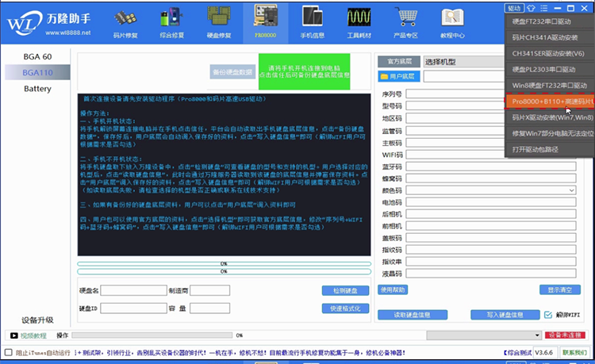Image resolution: width=595 pixels, height=364 pixels.
Task: Click the 制造商 manufacturer input field
Action: [209, 291]
